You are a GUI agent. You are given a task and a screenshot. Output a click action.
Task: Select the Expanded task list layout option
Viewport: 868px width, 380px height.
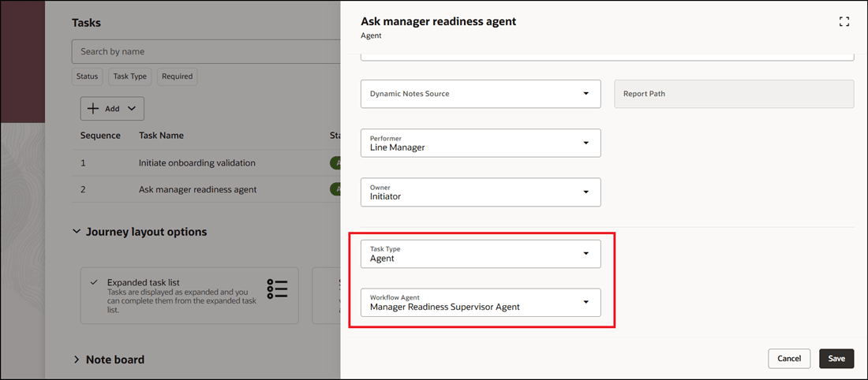click(189, 296)
